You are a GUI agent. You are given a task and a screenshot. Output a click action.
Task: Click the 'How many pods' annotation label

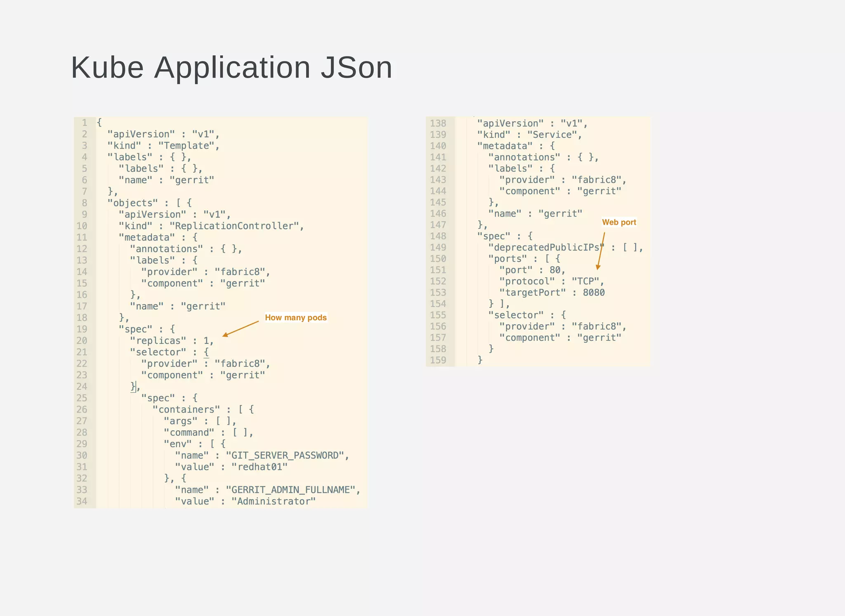click(295, 318)
